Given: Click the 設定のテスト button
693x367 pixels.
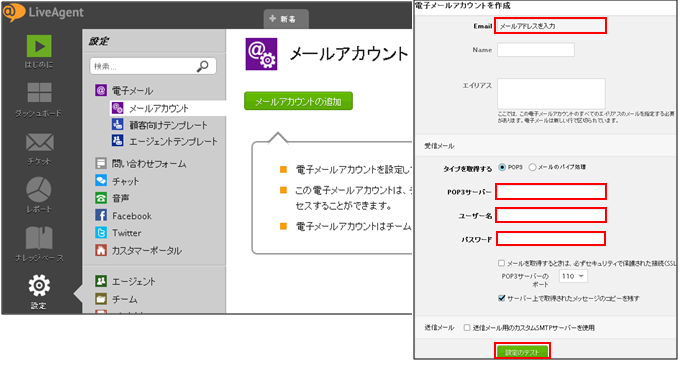Looking at the screenshot, I should click(522, 352).
